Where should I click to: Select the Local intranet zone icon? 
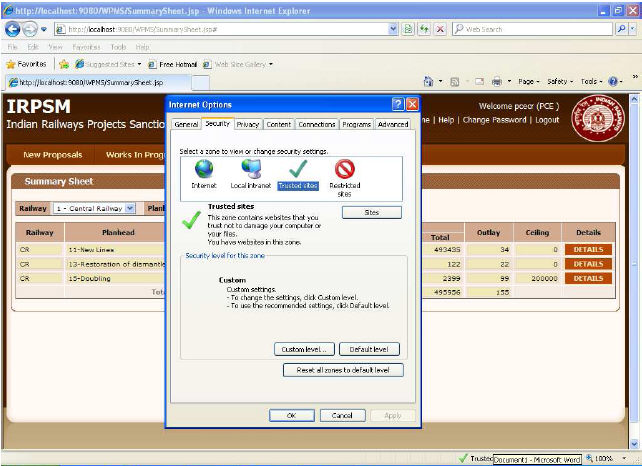pyautogui.click(x=251, y=169)
